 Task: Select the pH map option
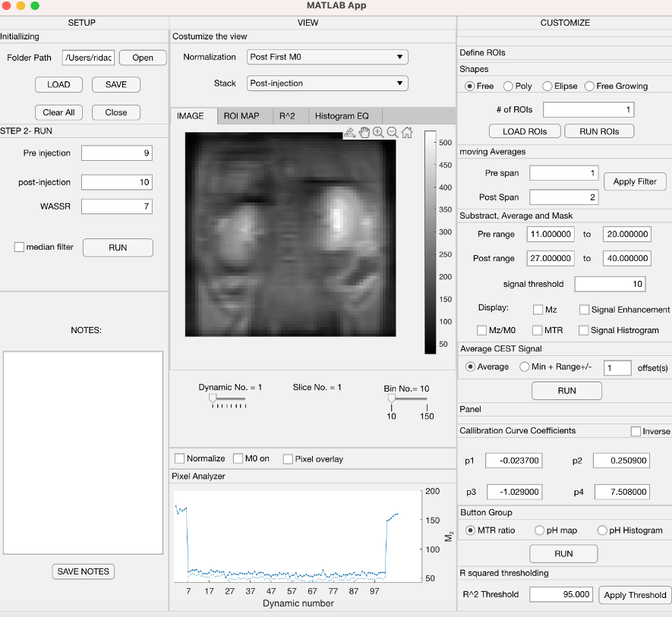(540, 530)
